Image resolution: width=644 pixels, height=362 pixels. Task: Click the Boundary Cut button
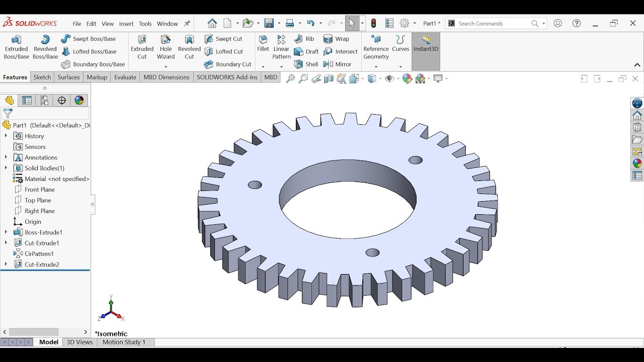(x=227, y=64)
